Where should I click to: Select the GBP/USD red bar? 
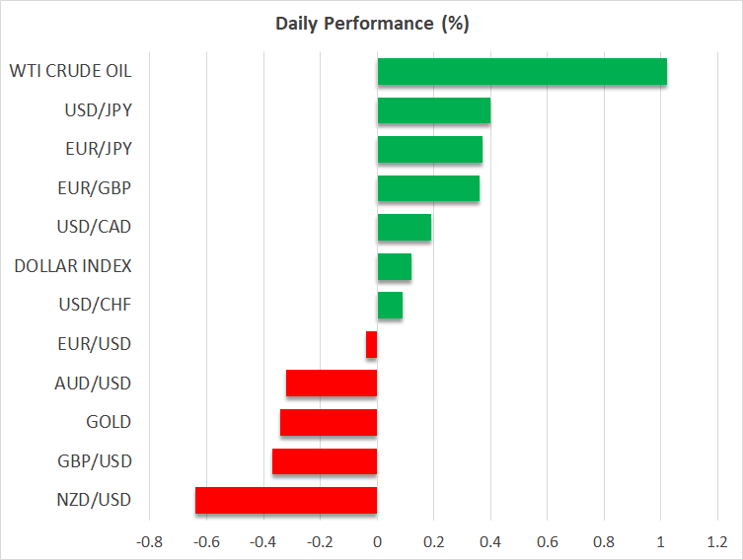pyautogui.click(x=325, y=461)
